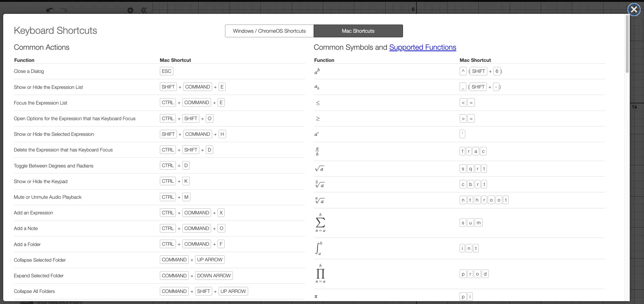Click the undo arrow icon
Screen dimensions: 644x304
pyautogui.click(x=50, y=10)
